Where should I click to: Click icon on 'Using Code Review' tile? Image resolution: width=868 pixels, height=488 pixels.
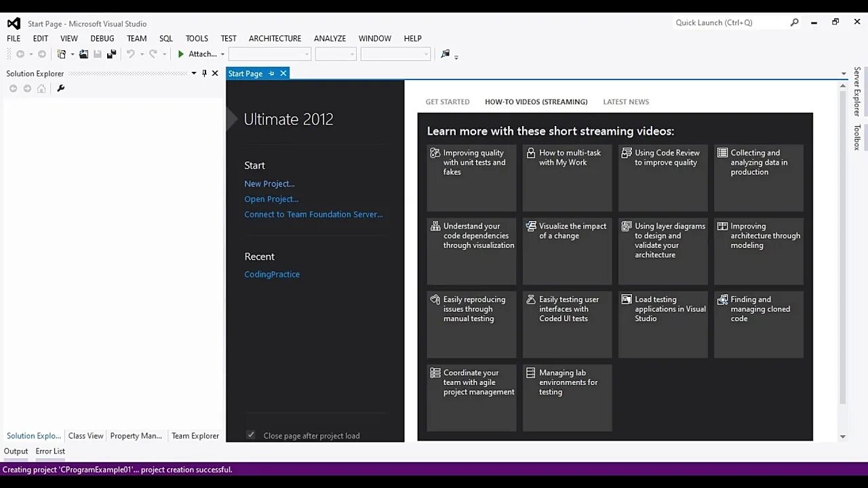click(x=627, y=153)
